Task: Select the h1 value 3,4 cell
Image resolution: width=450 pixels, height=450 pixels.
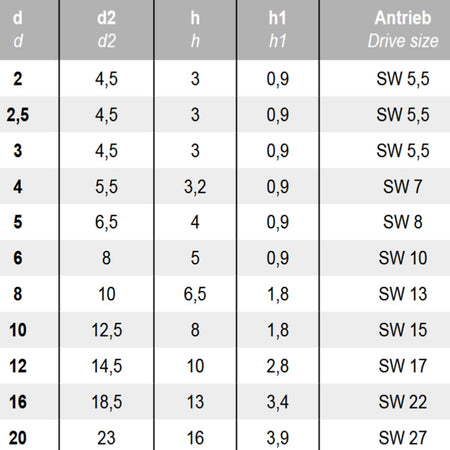Action: point(278,402)
